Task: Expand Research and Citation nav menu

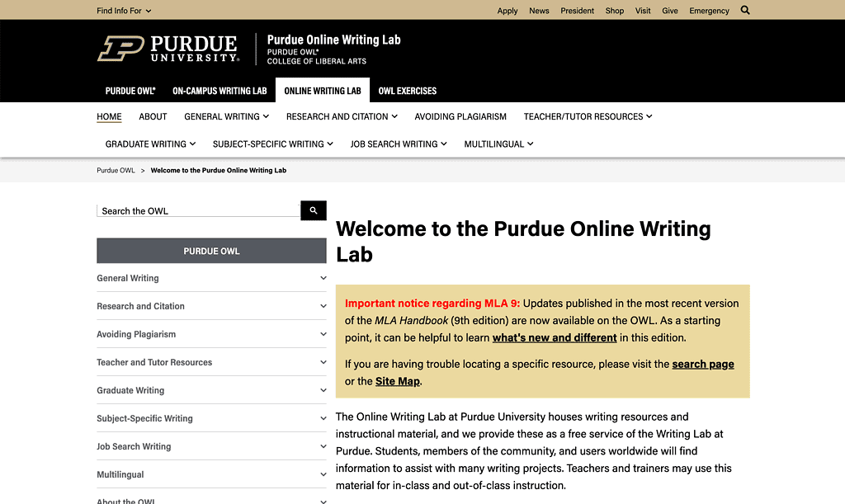Action: click(x=342, y=116)
